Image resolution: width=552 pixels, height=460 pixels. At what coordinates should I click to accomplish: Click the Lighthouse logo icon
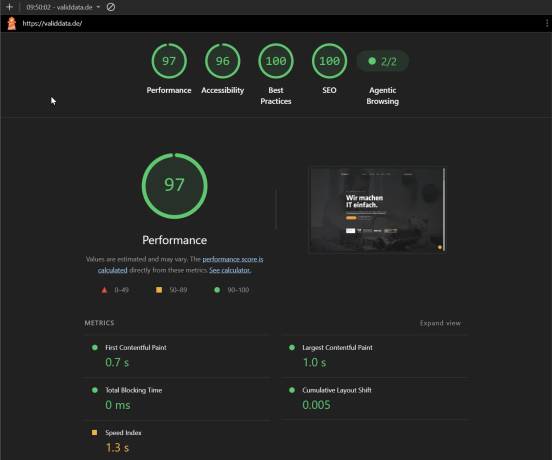(x=12, y=24)
